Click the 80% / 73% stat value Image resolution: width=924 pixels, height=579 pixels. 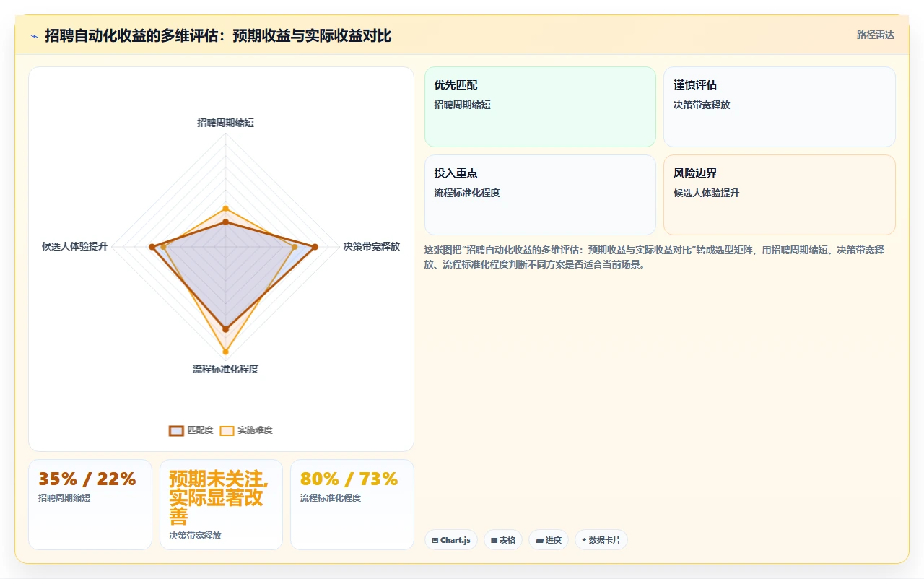coord(349,479)
